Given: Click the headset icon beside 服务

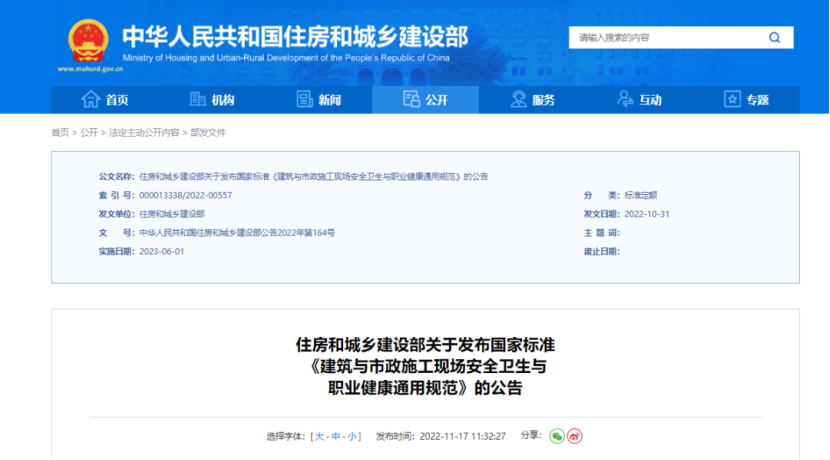Looking at the screenshot, I should 518,99.
